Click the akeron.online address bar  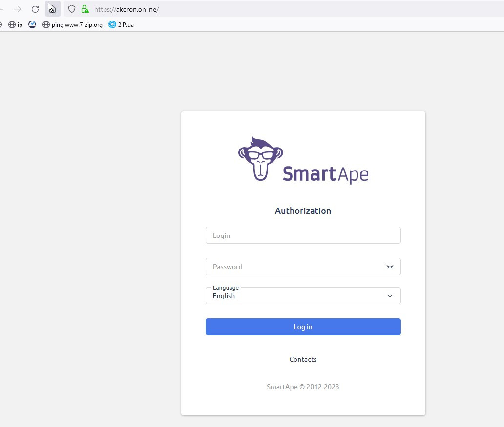click(x=283, y=9)
